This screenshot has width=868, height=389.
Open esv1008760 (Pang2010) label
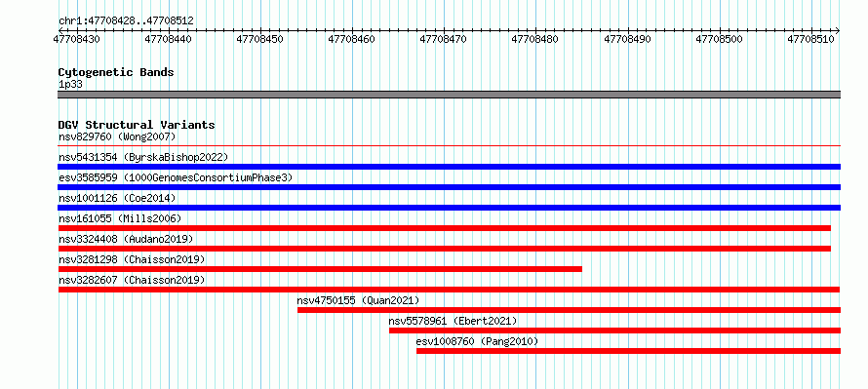(477, 341)
